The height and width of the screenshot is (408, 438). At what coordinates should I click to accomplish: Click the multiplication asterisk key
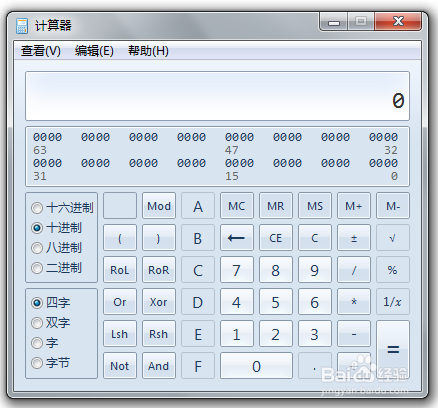(x=354, y=302)
